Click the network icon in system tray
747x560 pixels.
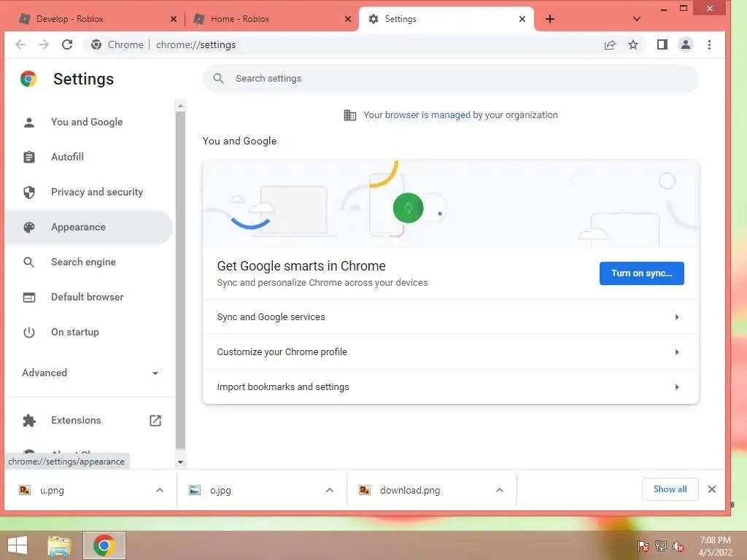point(661,546)
